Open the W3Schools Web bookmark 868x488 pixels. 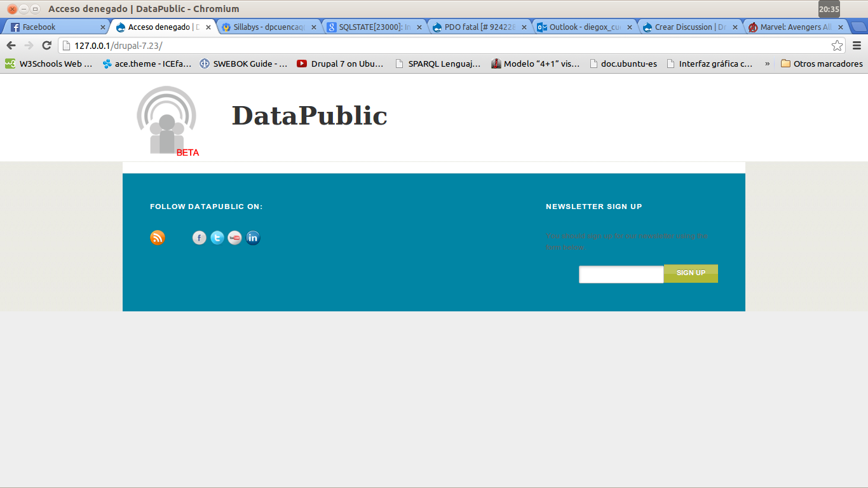(x=49, y=64)
